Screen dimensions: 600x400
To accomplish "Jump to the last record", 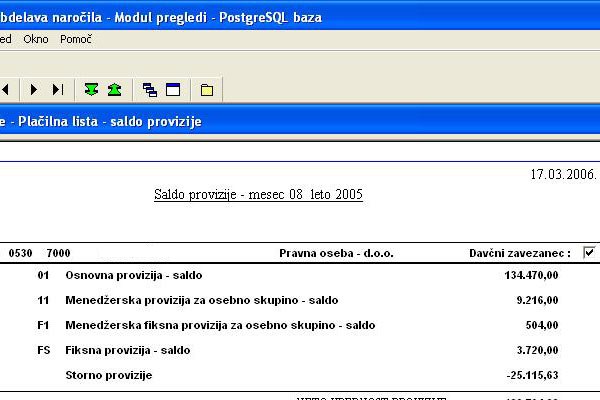I will [58, 90].
